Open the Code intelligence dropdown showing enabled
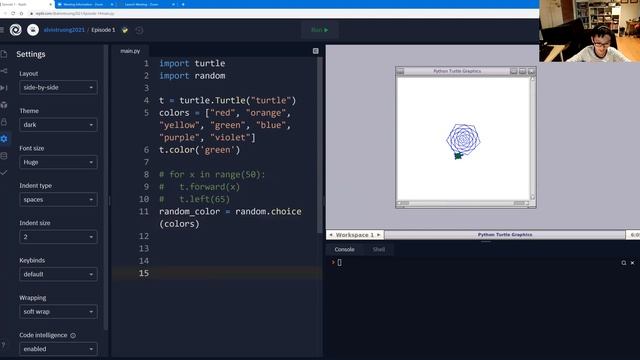The width and height of the screenshot is (640, 360). 58,349
